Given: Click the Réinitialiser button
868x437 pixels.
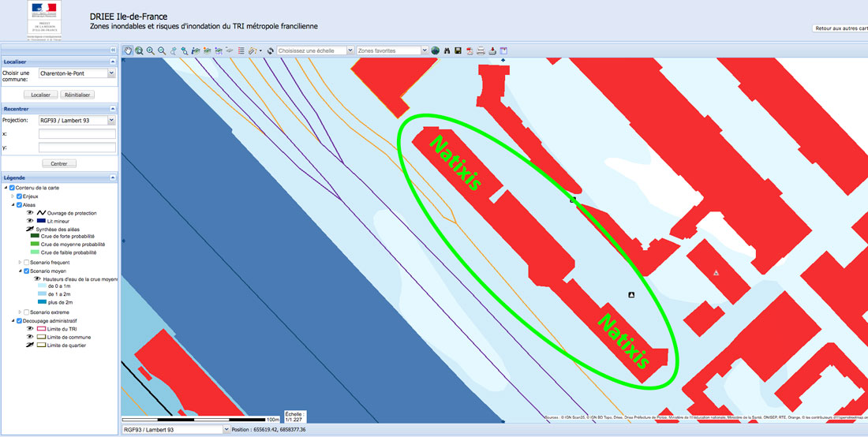Looking at the screenshot, I should (77, 95).
